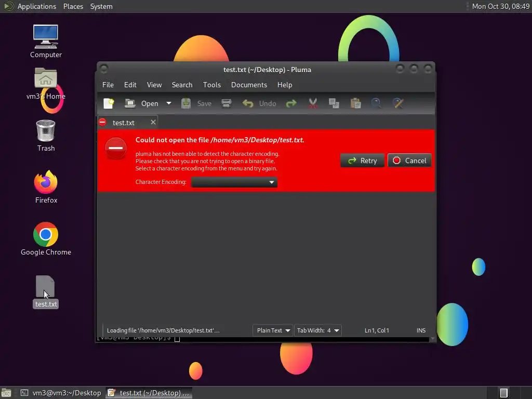
Task: Open the Tab Width dropdown
Action: click(317, 330)
